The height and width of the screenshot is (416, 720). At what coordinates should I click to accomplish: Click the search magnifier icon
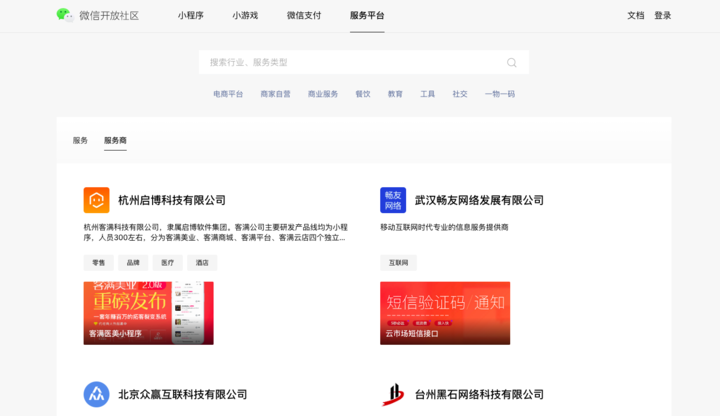point(512,62)
